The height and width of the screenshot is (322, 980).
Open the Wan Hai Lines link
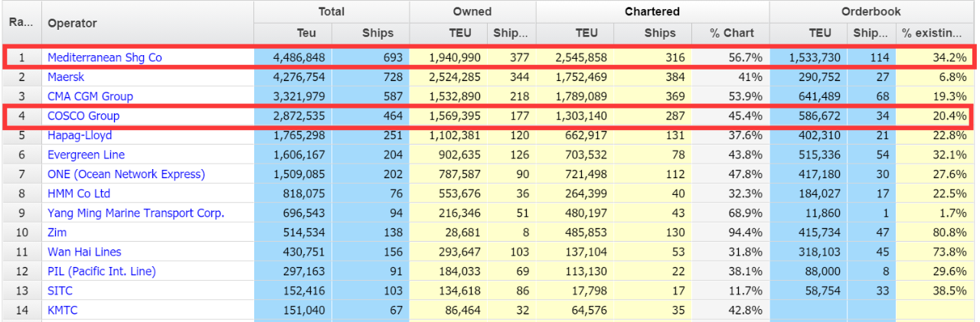coord(84,252)
